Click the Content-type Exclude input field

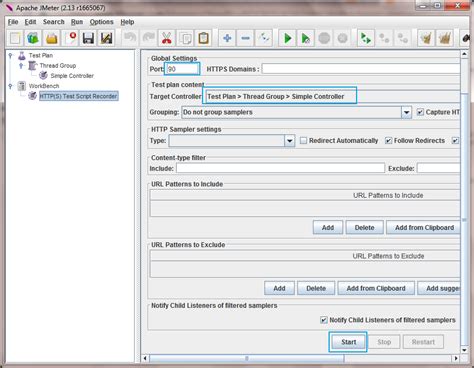coord(438,168)
